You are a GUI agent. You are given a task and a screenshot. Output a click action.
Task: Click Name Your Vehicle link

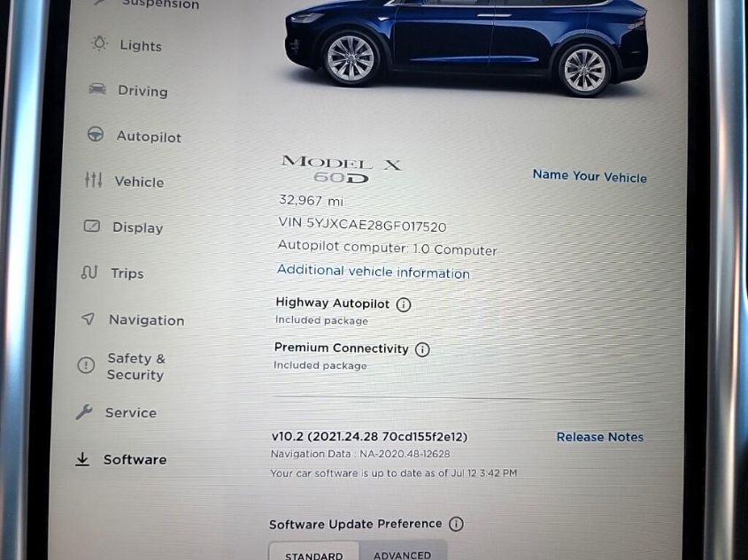coord(590,176)
